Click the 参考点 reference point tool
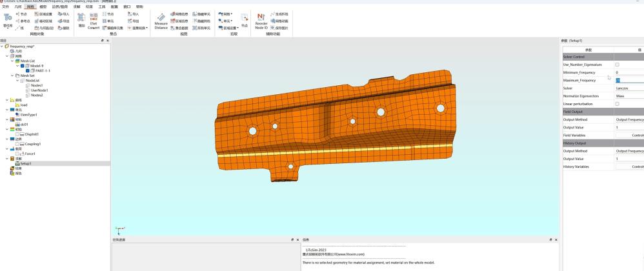Viewport: 644px width, 271px height. (23, 21)
